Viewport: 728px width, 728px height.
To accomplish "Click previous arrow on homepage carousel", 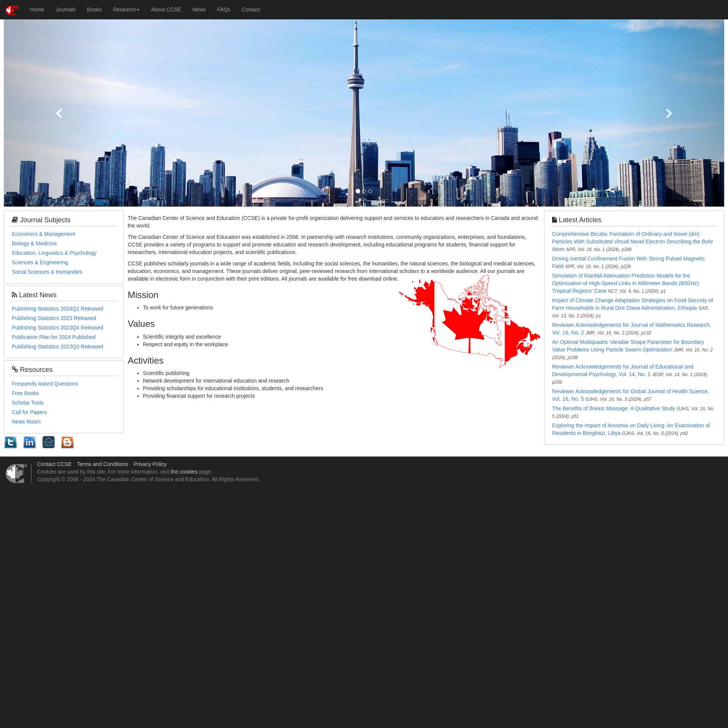I will point(59,113).
